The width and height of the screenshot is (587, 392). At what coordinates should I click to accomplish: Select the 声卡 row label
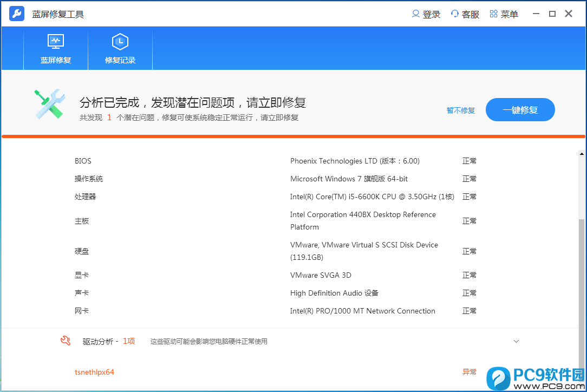[x=82, y=293]
